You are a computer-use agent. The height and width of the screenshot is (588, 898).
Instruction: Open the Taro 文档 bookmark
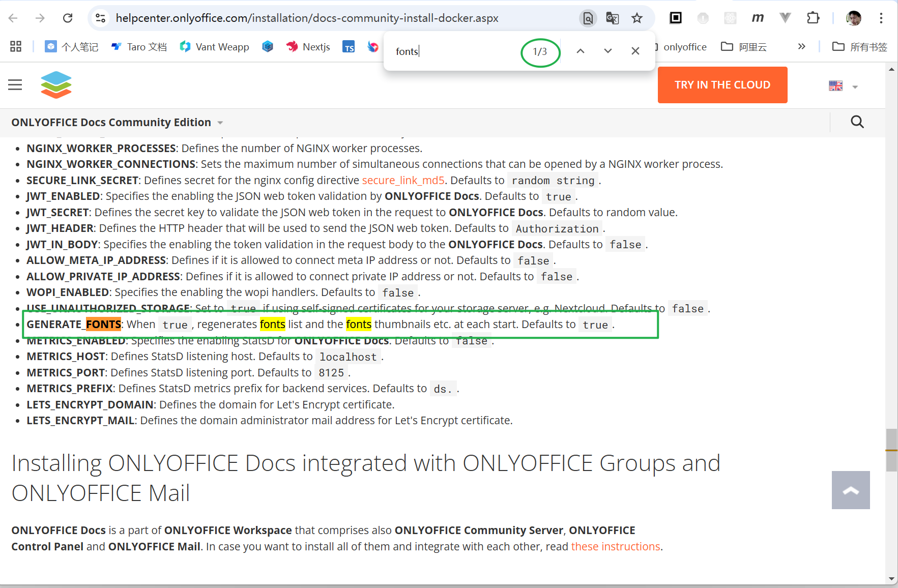[x=139, y=47]
